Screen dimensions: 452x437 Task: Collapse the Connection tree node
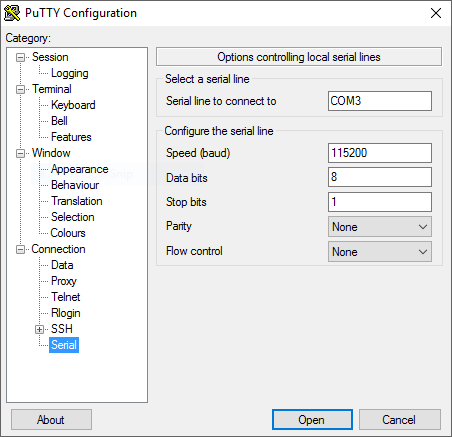pyautogui.click(x=21, y=250)
